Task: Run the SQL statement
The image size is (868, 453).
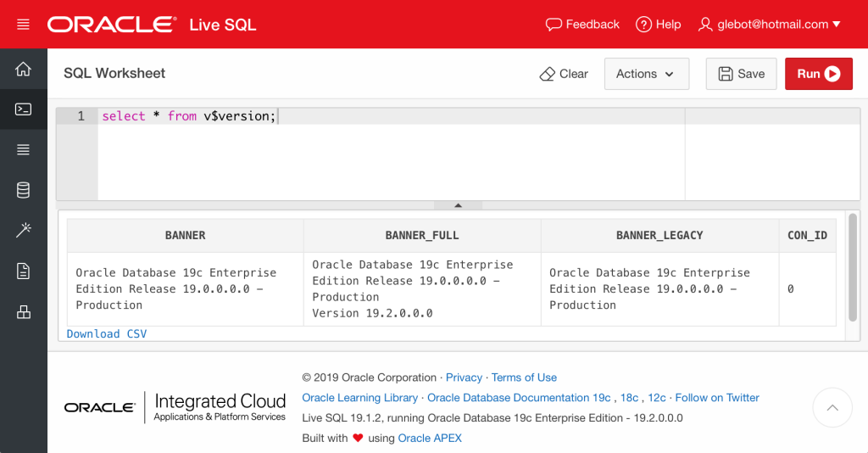Action: (818, 74)
